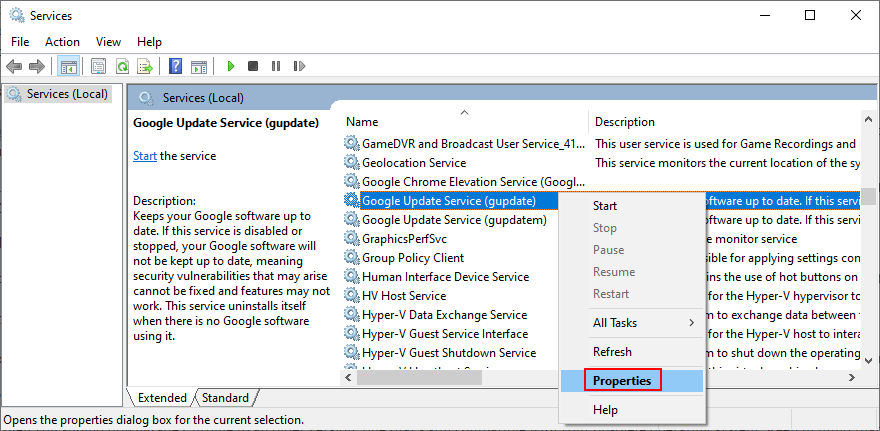Switch to the Standard tab
The width and height of the screenshot is (880, 431).
click(225, 398)
